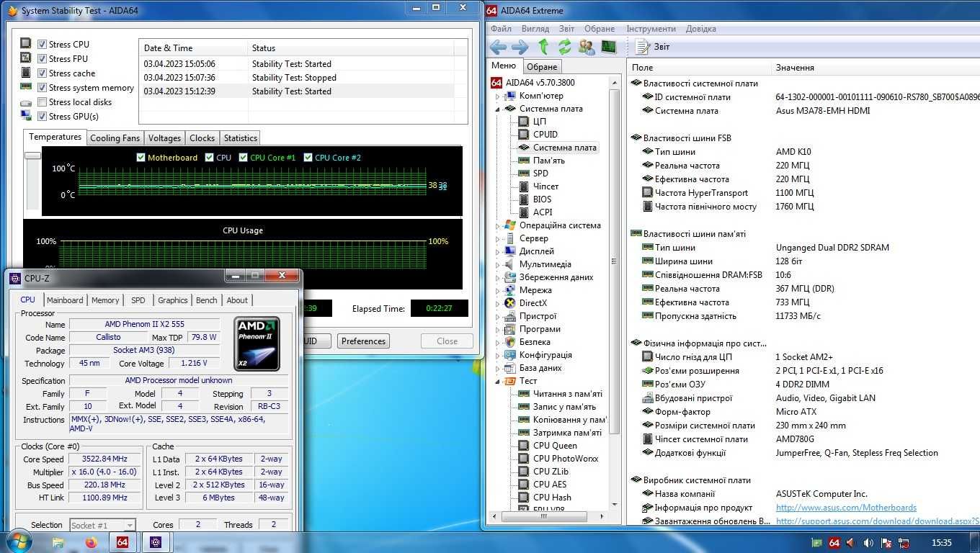Switch to the Cooling Fans tab
The image size is (980, 553).
tap(115, 138)
